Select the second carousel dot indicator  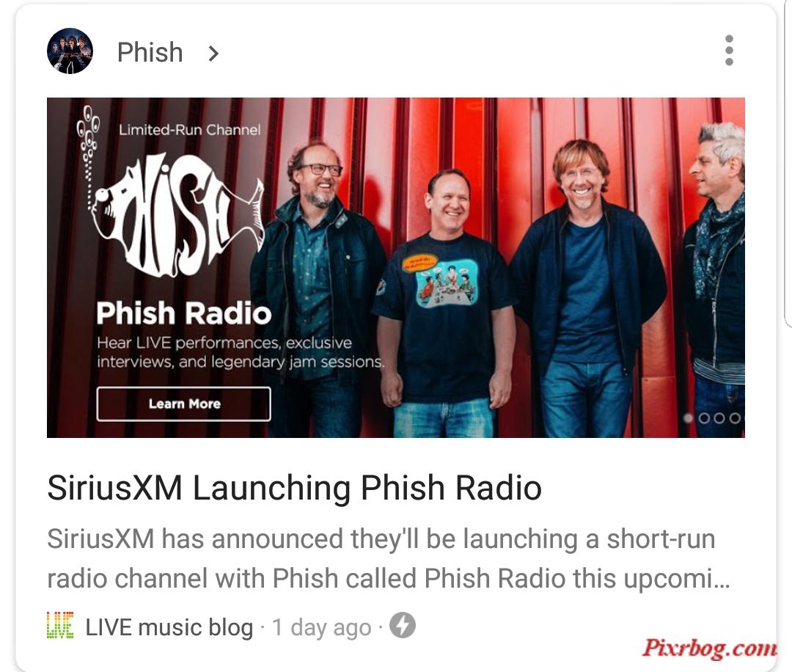[704, 418]
